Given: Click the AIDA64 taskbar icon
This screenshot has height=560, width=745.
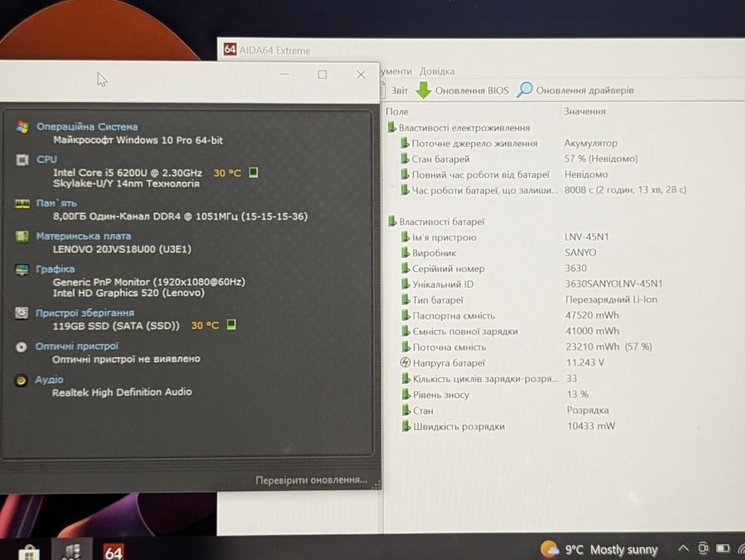Looking at the screenshot, I should pos(113,552).
